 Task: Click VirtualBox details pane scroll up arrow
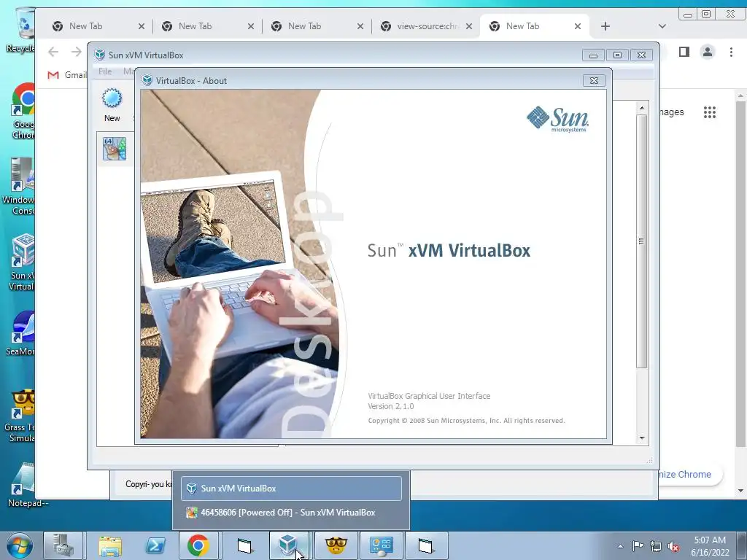click(x=642, y=108)
